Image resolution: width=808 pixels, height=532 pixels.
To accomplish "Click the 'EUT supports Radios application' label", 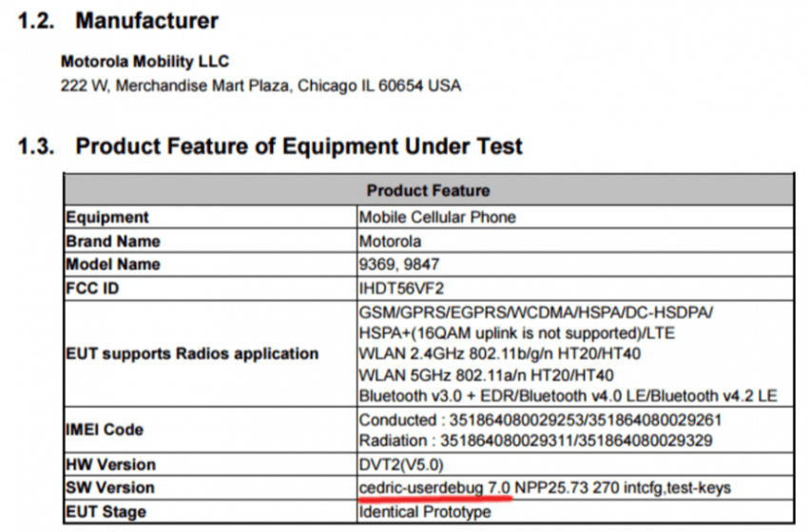I will 192,353.
